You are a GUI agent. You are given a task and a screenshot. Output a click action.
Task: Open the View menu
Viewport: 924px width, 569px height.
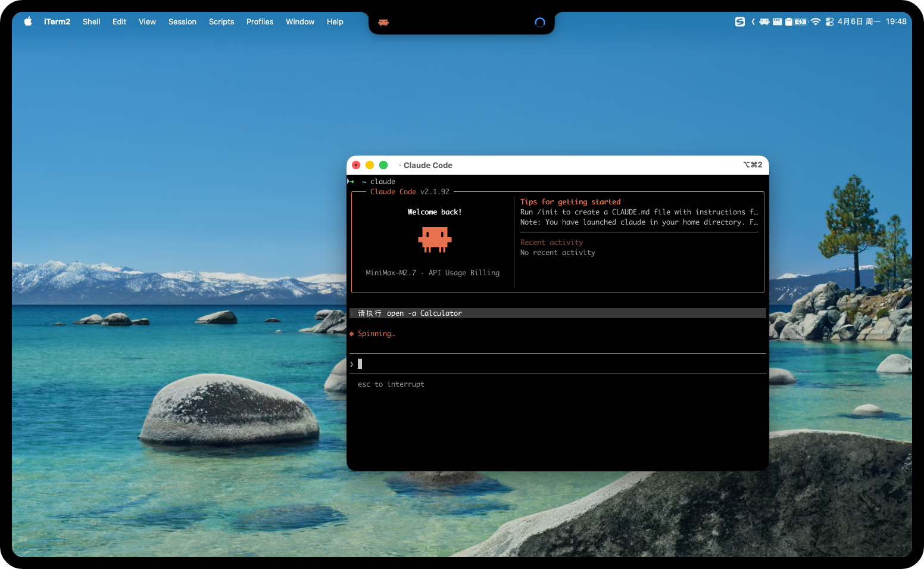[x=147, y=21]
